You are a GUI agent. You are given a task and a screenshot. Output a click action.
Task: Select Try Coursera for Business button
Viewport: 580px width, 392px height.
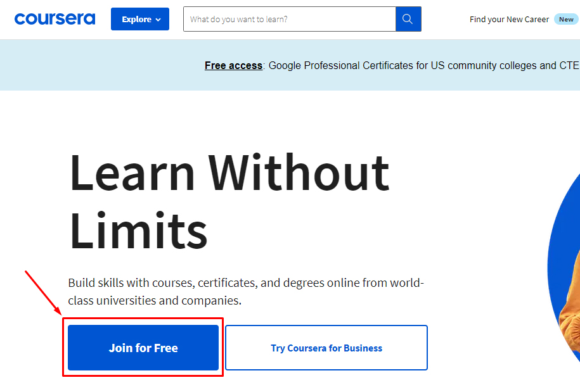tap(326, 348)
